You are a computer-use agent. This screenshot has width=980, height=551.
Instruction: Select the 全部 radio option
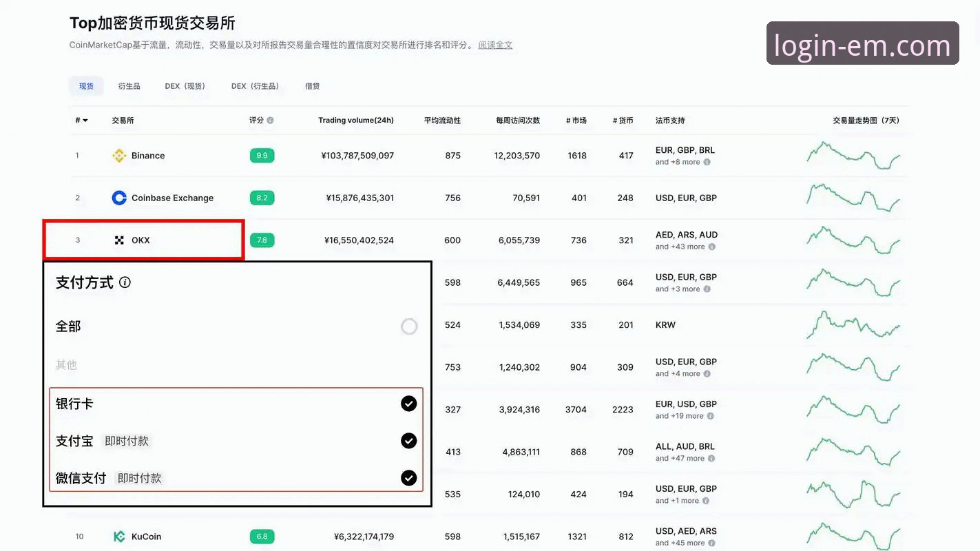(409, 326)
